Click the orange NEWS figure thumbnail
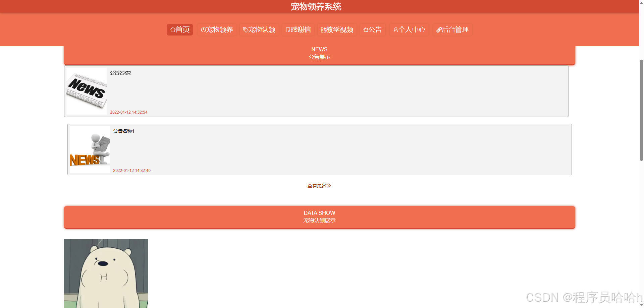 90,149
